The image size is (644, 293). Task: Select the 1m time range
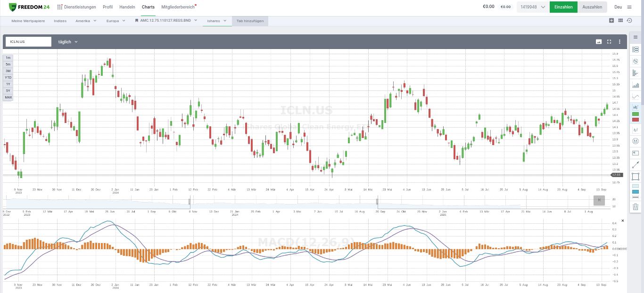(x=8, y=57)
